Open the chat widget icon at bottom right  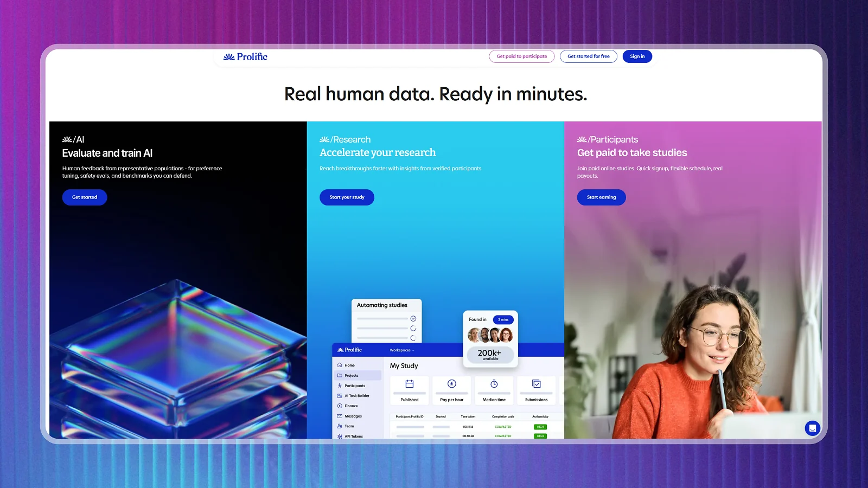(x=812, y=428)
